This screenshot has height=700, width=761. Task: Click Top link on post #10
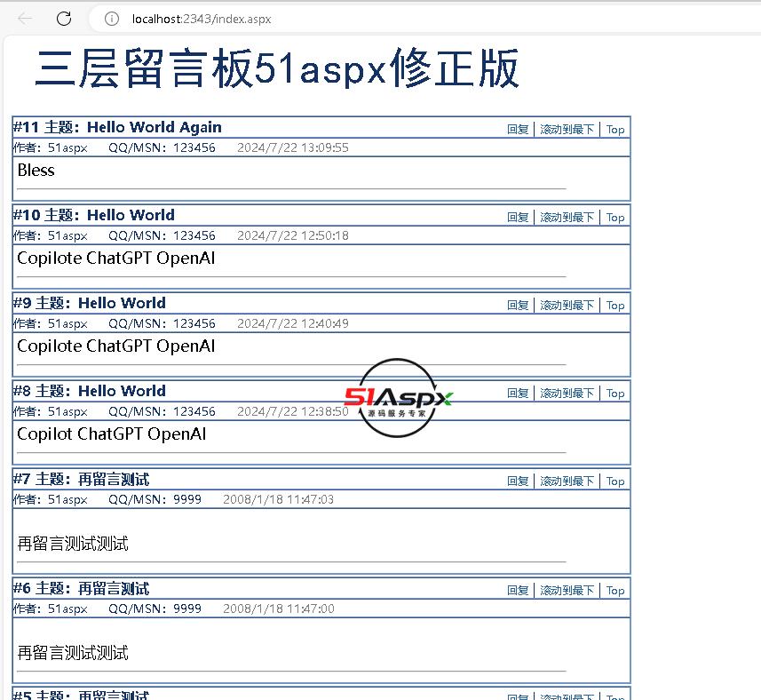tap(614, 218)
